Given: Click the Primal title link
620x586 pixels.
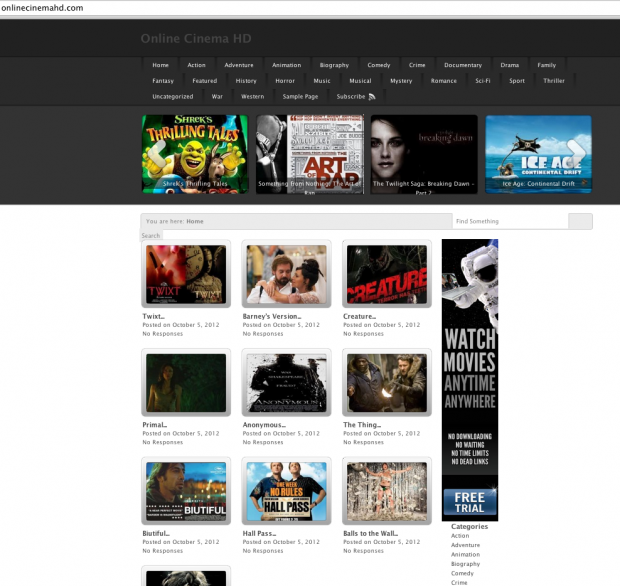Looking at the screenshot, I should tap(155, 425).
